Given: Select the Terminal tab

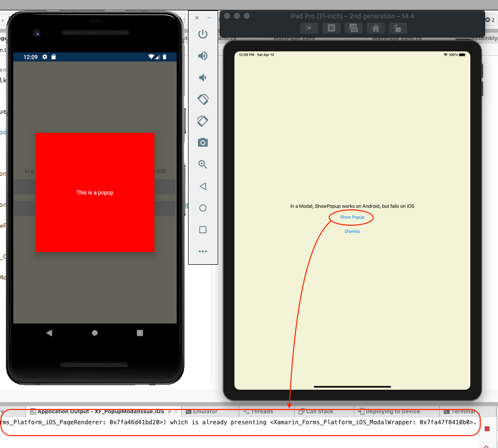Looking at the screenshot, I should [463, 411].
